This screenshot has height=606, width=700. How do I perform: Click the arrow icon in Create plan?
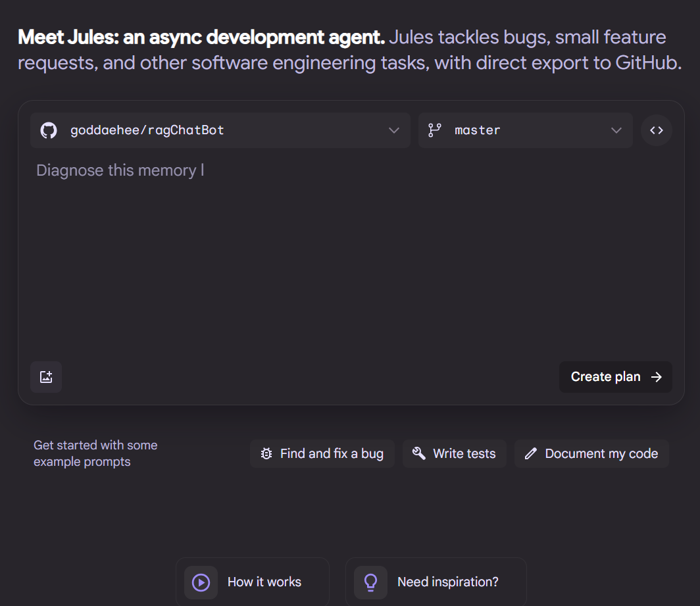click(657, 377)
